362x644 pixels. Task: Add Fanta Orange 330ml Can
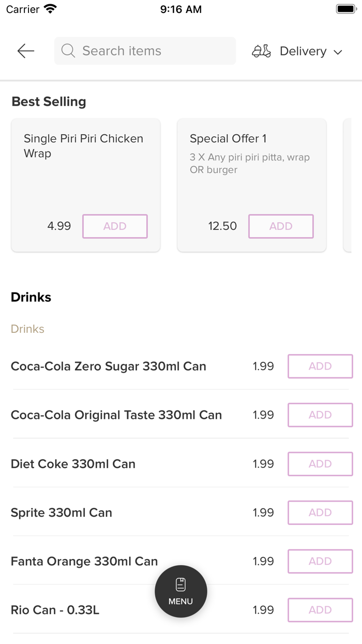coord(320,561)
